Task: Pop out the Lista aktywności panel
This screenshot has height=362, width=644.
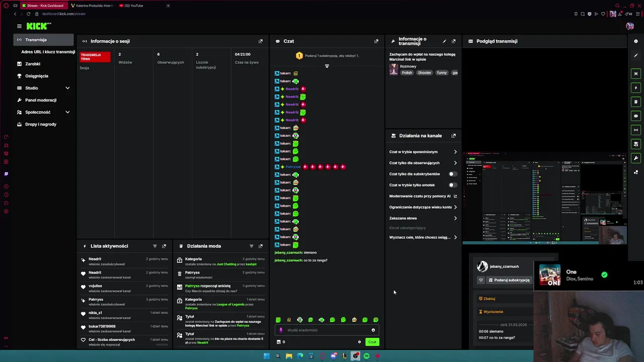Action: pyautogui.click(x=164, y=246)
